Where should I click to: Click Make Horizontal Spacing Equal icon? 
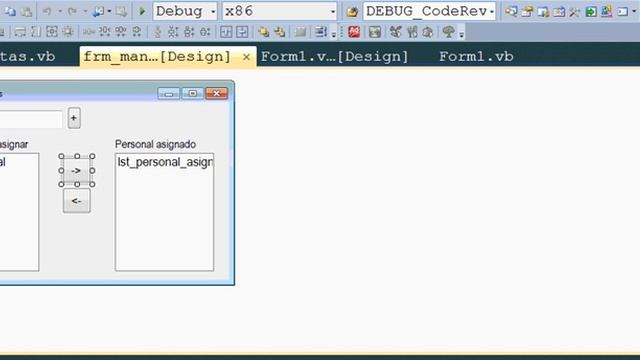[89, 32]
